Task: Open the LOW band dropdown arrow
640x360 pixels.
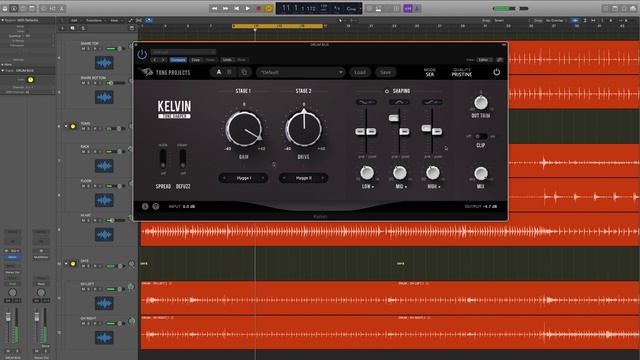Action: (x=373, y=187)
